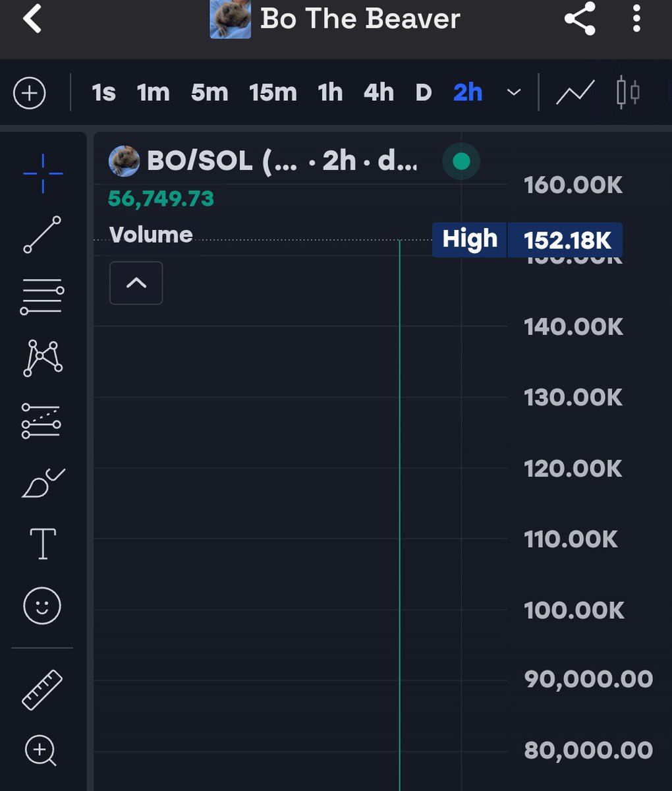The image size is (672, 791).
Task: Select the 1m timeframe
Action: coord(153,93)
